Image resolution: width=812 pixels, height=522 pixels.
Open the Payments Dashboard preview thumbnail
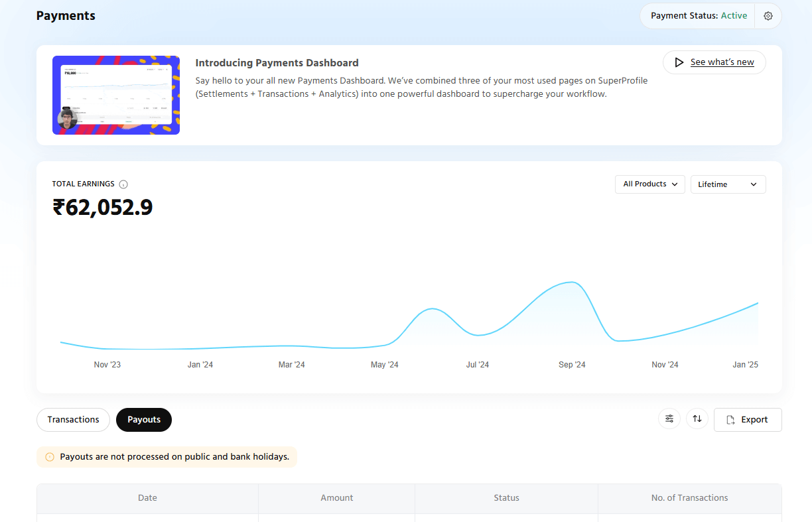[x=116, y=96]
